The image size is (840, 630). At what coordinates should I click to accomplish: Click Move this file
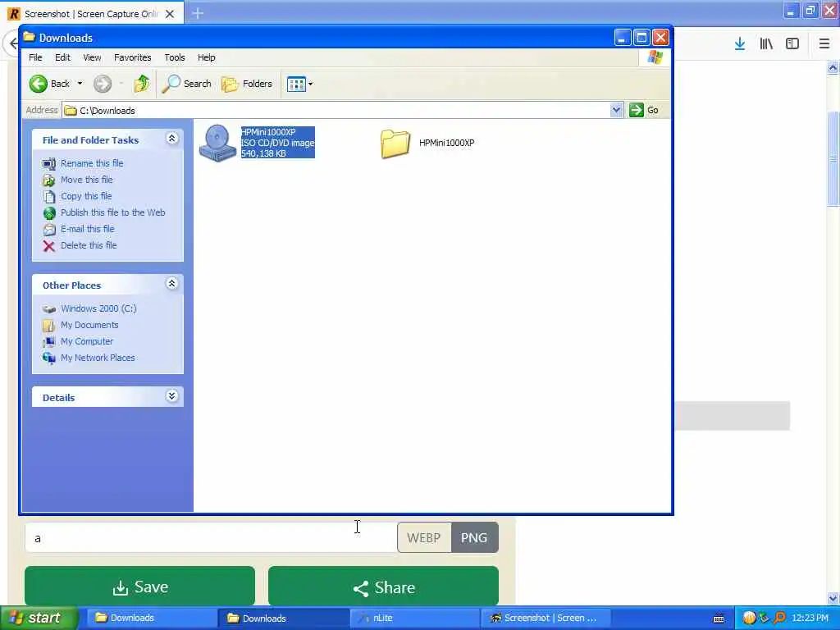pyautogui.click(x=87, y=180)
